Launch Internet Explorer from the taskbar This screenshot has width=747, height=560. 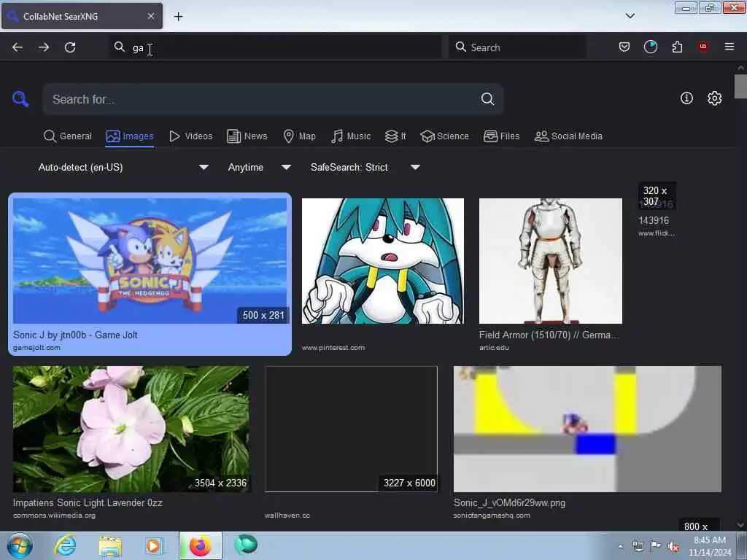coord(65,545)
